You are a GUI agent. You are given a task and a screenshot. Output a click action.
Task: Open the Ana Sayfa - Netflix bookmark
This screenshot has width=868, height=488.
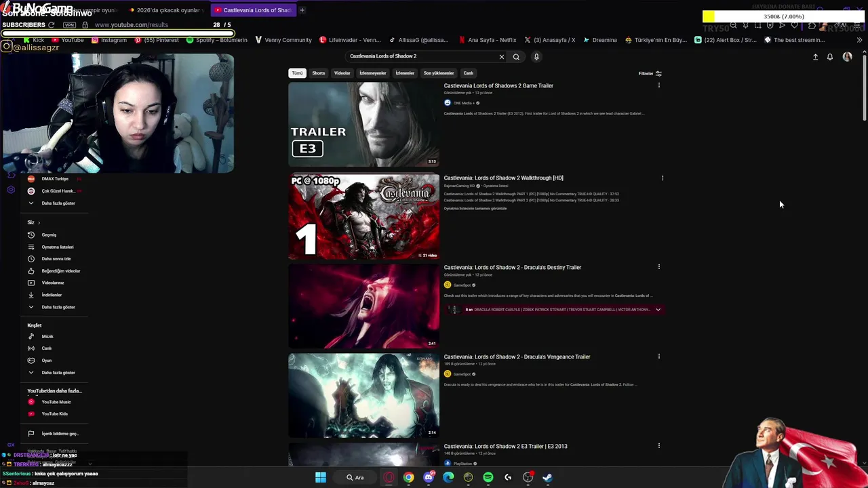click(488, 40)
